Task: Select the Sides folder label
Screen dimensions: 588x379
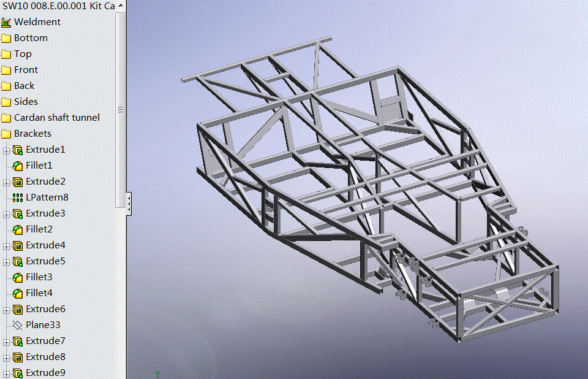Action: pos(26,102)
